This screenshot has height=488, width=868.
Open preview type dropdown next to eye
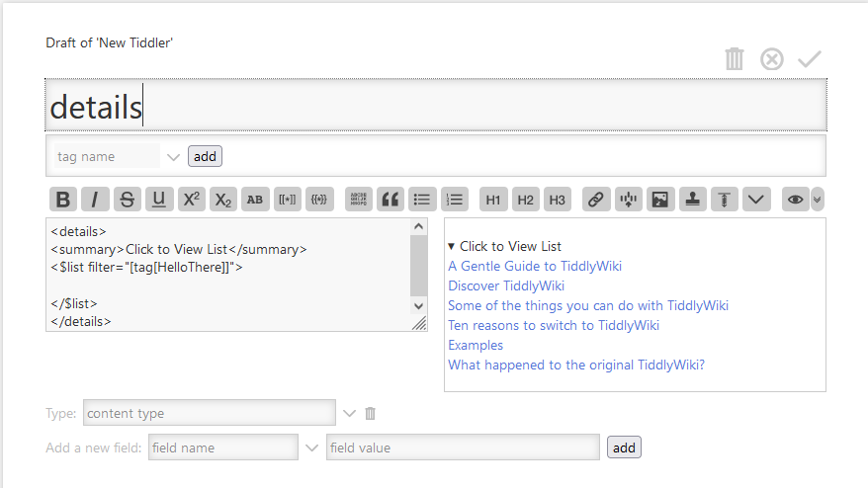817,200
